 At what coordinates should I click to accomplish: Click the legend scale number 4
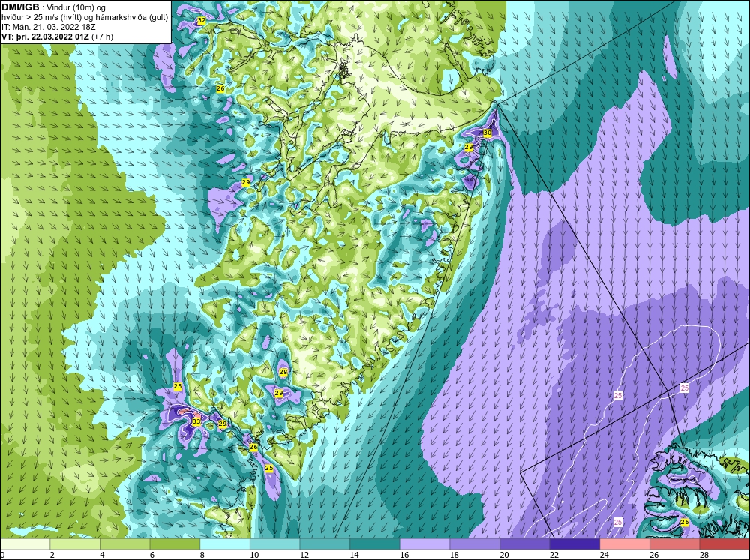point(102,555)
